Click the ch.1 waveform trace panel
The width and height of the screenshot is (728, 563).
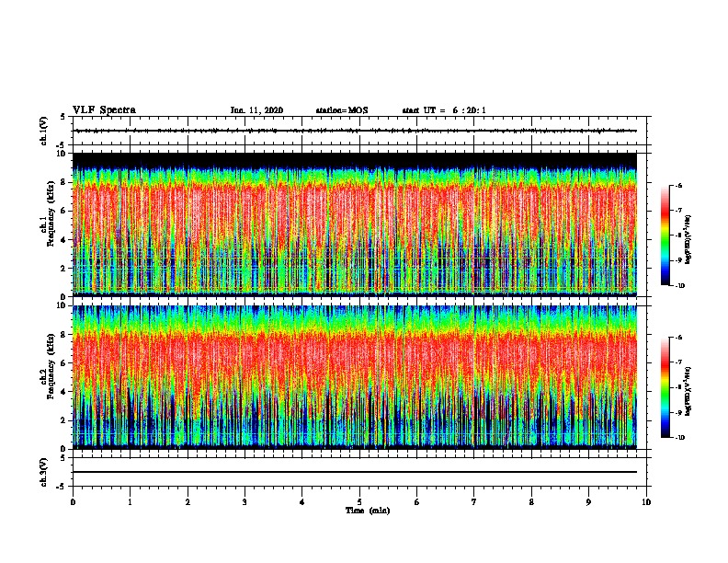pos(359,131)
